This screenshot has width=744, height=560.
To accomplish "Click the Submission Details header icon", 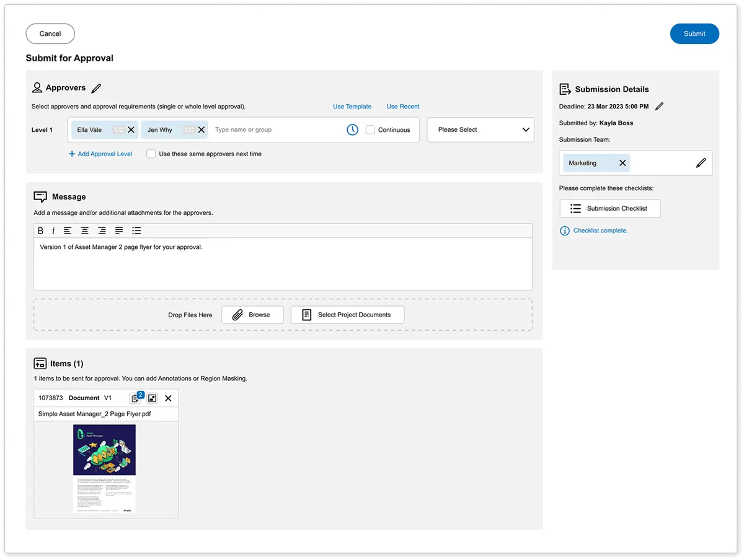I will click(x=565, y=89).
